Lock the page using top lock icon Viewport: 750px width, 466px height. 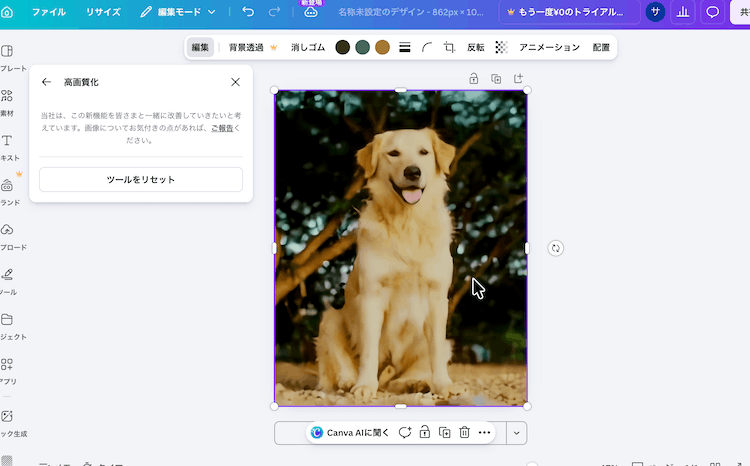[x=474, y=78]
